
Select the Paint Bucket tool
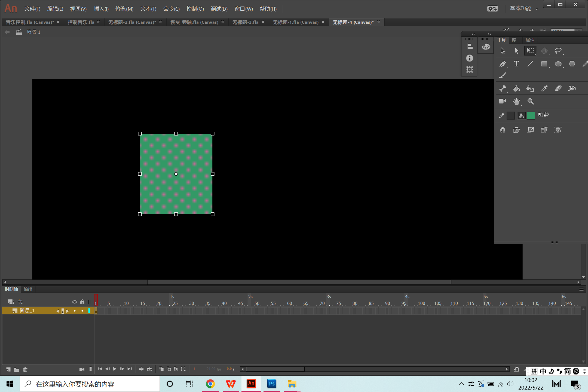point(516,88)
